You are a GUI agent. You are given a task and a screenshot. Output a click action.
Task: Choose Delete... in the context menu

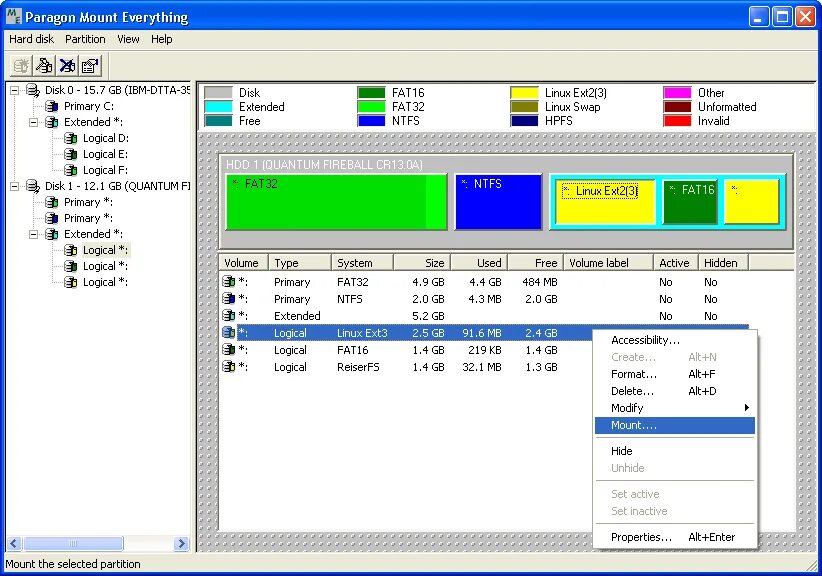coord(675,391)
